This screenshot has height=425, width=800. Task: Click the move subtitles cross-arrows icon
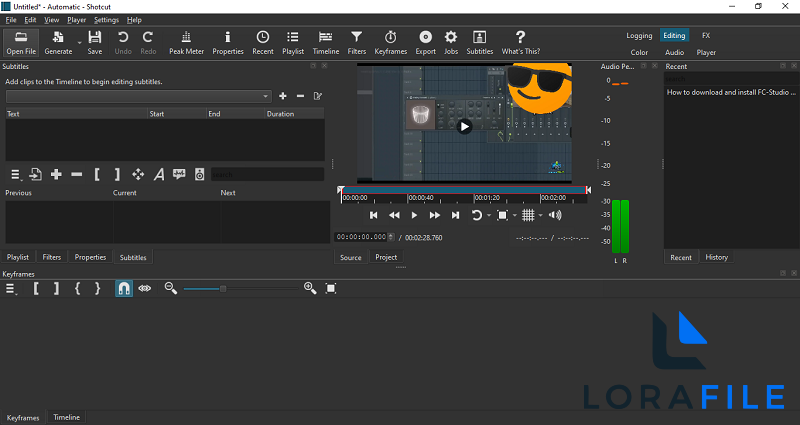pos(138,174)
